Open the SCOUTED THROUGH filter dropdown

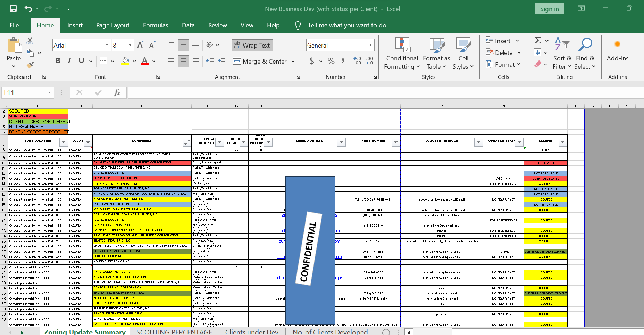[x=478, y=142]
